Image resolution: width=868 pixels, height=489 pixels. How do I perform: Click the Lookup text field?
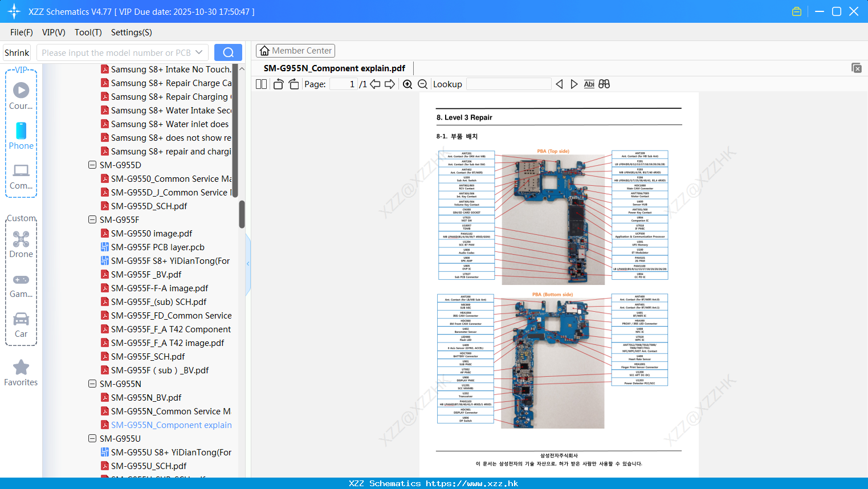click(x=509, y=84)
